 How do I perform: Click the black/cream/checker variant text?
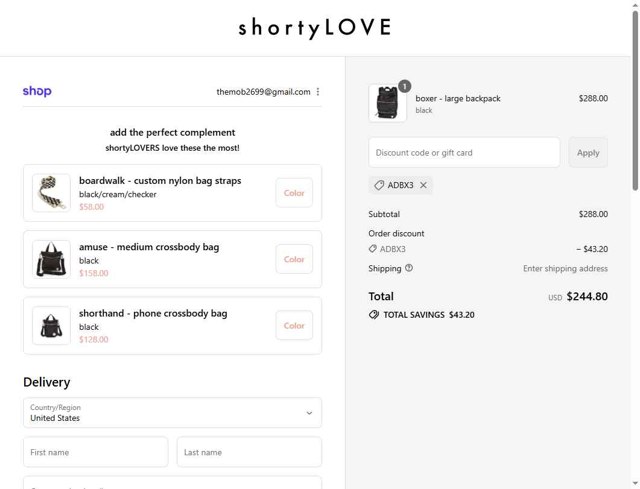(118, 194)
